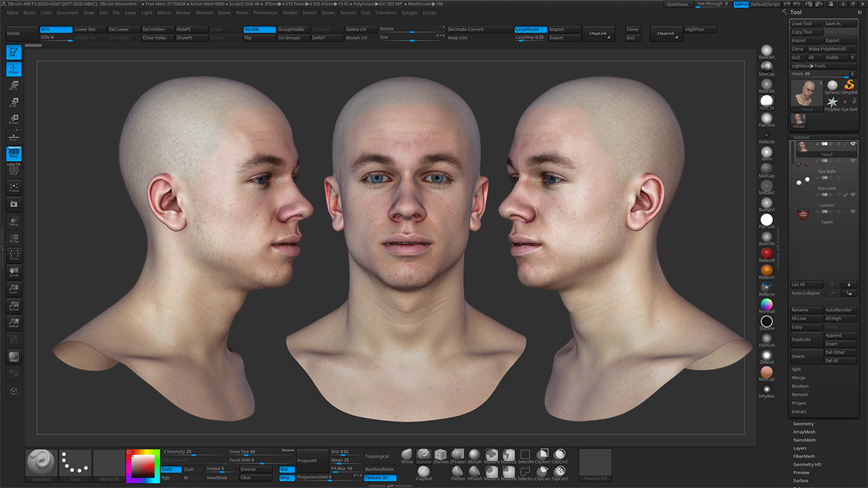Select the Rotate tool icon
868x488 pixels.
pyautogui.click(x=13, y=117)
